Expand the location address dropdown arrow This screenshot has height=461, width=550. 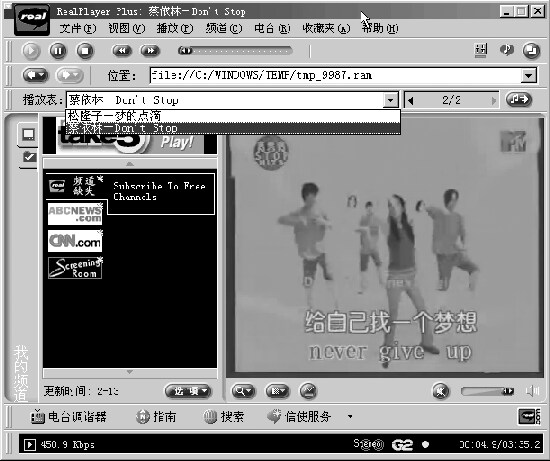529,75
